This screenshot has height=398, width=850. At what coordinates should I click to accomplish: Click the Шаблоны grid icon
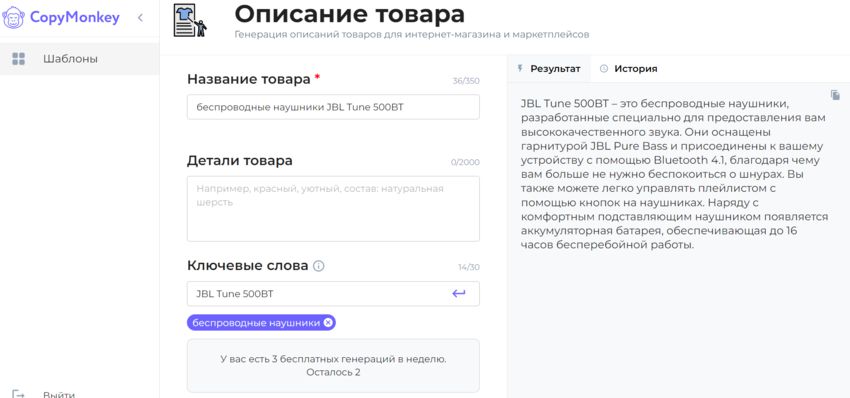[x=18, y=59]
